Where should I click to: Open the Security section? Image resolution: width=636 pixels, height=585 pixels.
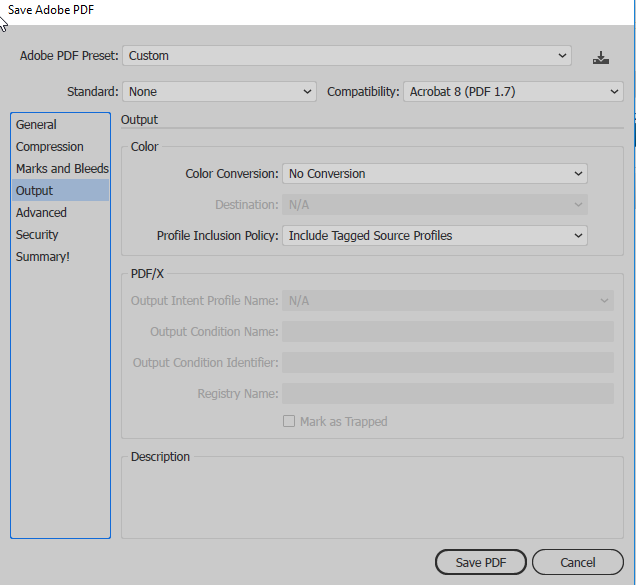tap(60, 234)
